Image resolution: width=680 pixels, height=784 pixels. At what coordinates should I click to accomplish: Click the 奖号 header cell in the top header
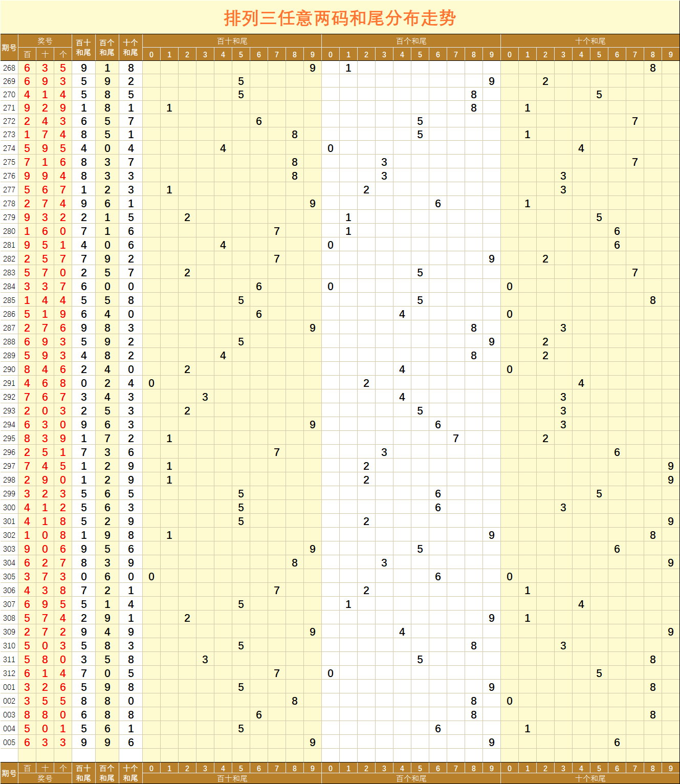45,41
